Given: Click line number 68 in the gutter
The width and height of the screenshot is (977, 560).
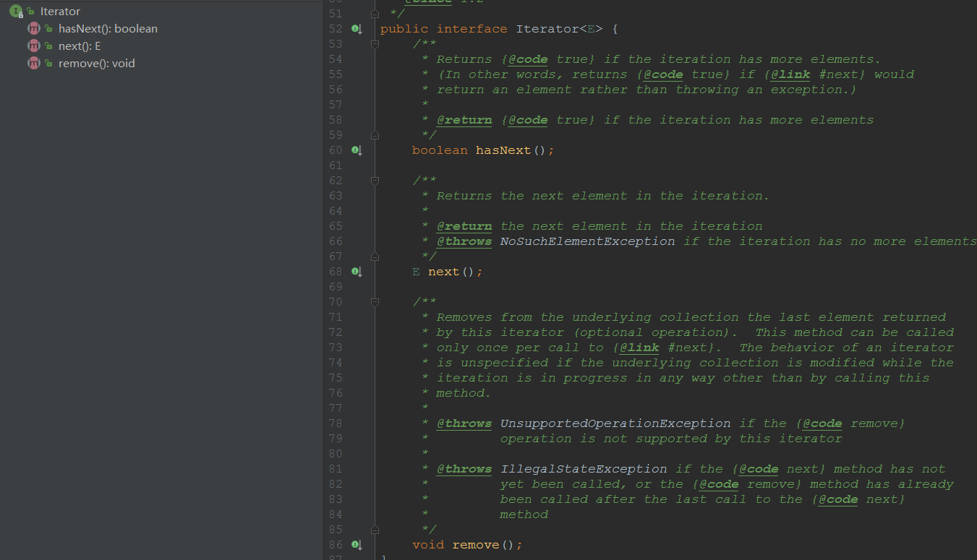Looking at the screenshot, I should pyautogui.click(x=335, y=272).
